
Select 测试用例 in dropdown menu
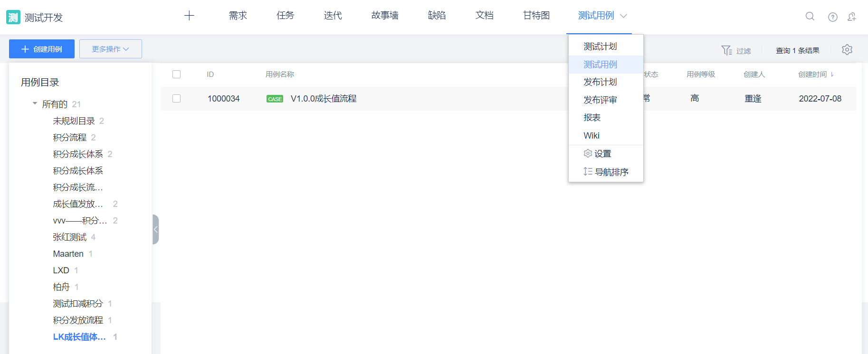[x=606, y=65]
